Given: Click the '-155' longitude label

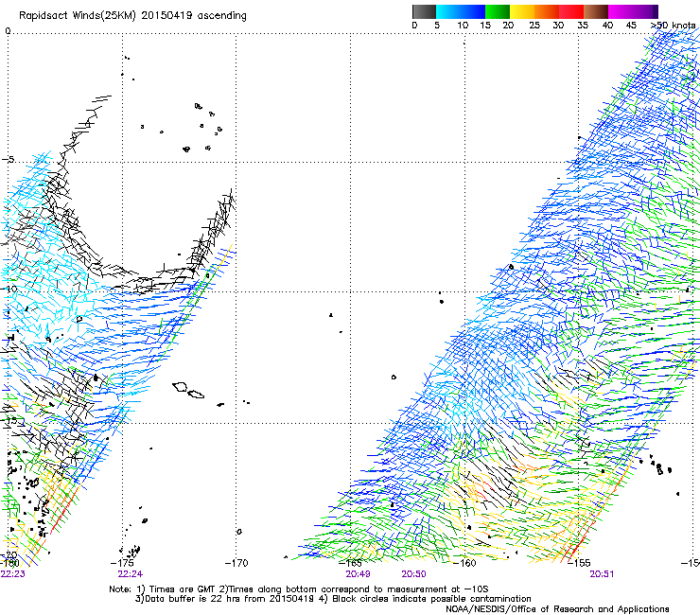Looking at the screenshot, I should [x=579, y=563].
